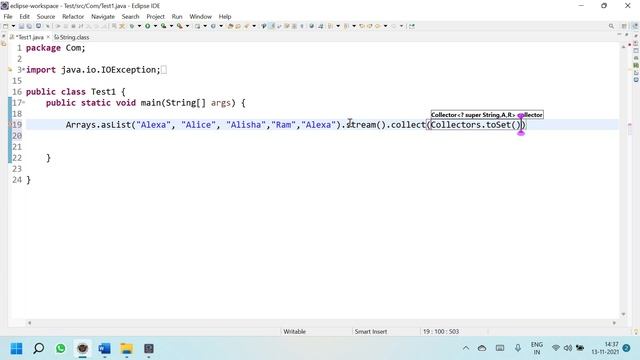The height and width of the screenshot is (360, 640).
Task: Switch to the String.class editor tab
Action: [x=72, y=37]
